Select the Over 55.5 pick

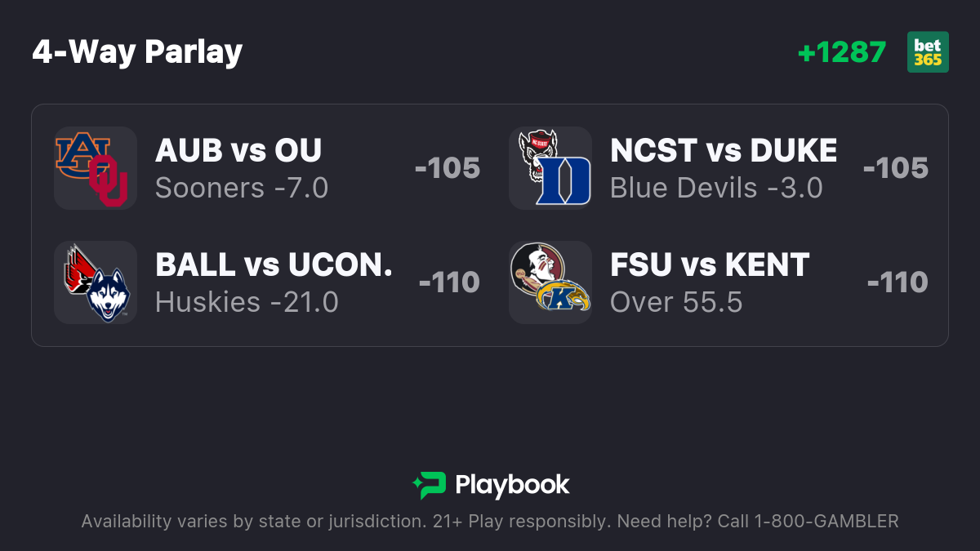(x=676, y=302)
